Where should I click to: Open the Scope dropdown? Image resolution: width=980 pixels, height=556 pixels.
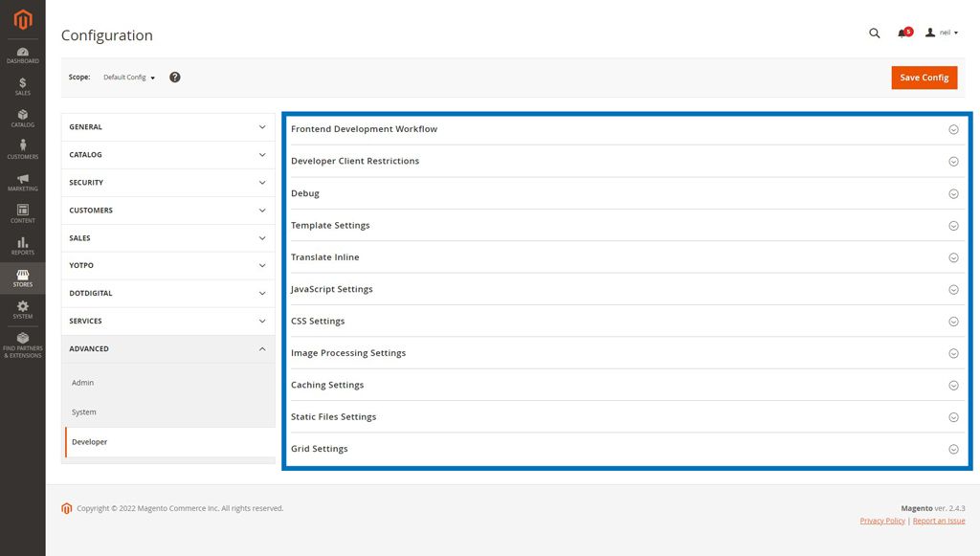(127, 77)
